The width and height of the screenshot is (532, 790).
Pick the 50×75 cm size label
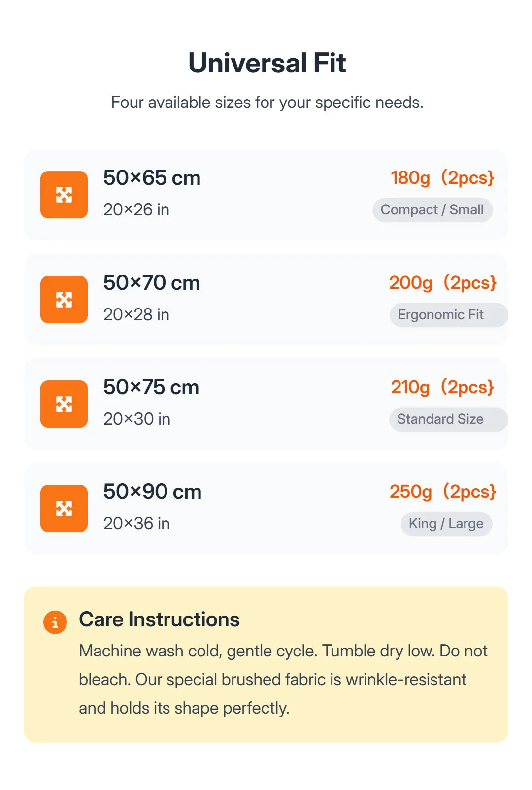[x=151, y=387]
